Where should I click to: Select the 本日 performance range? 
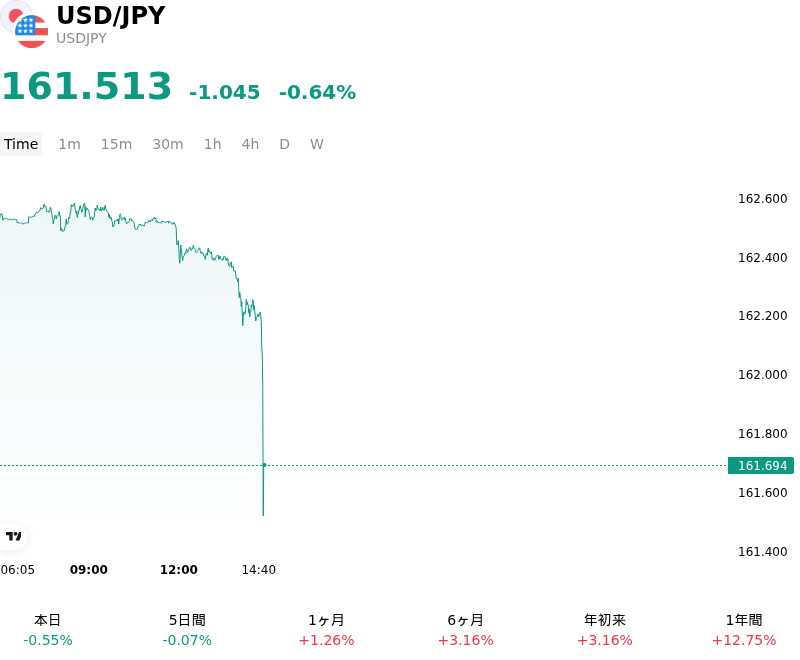[x=48, y=630]
